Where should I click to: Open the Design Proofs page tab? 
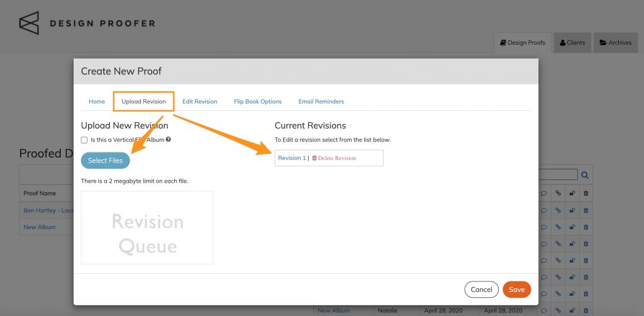point(523,43)
